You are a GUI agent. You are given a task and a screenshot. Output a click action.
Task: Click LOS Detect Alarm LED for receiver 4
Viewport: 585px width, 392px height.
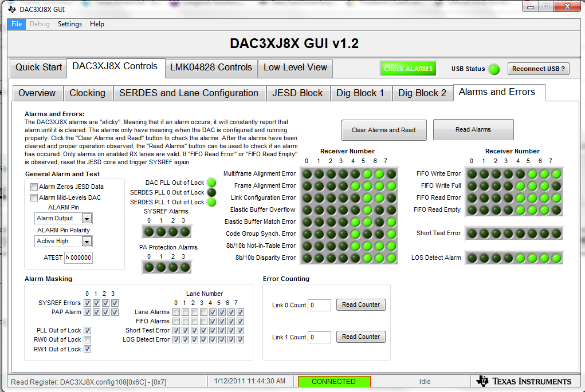(x=520, y=258)
